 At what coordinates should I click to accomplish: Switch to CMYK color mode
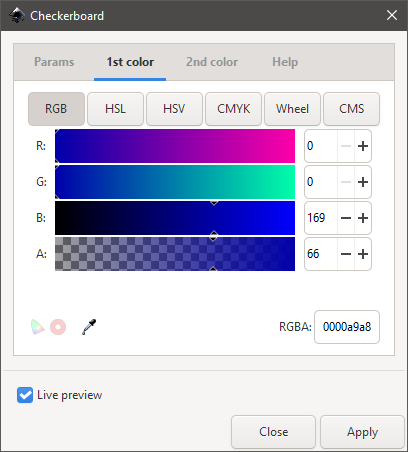[x=233, y=109]
